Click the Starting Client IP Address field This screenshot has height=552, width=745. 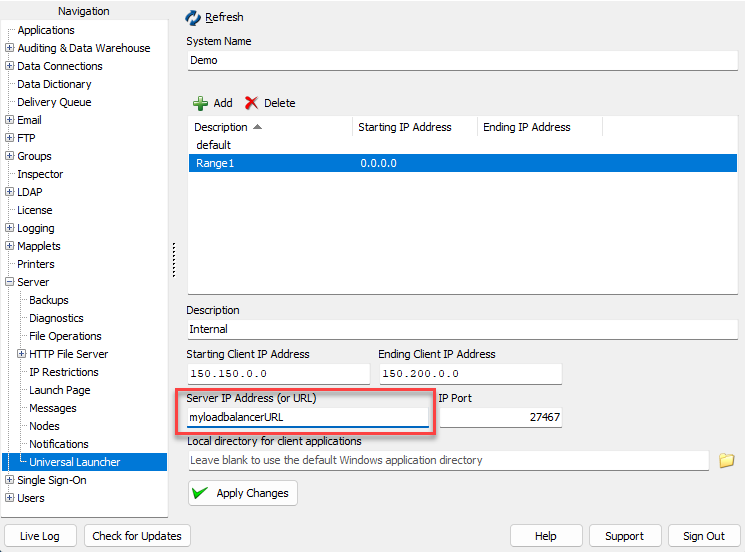pos(278,374)
